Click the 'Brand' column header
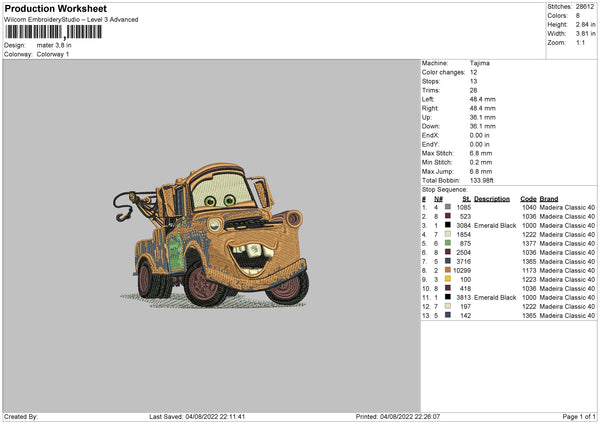Screen dimensions: 600x424 click(549, 199)
